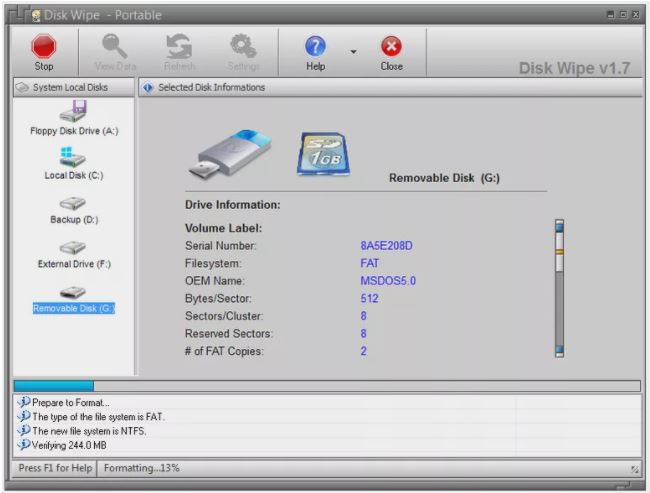Choose the Backup (D:) drive
This screenshot has height=493, width=650.
(x=74, y=207)
